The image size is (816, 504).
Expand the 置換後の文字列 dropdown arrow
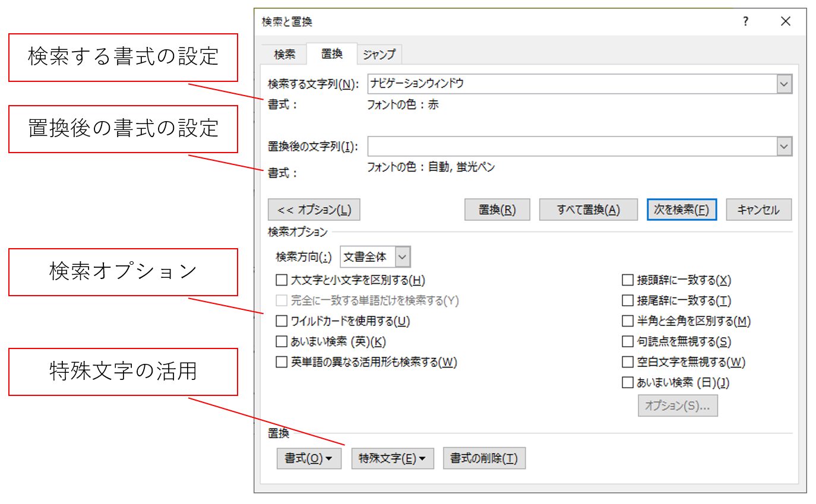[785, 146]
